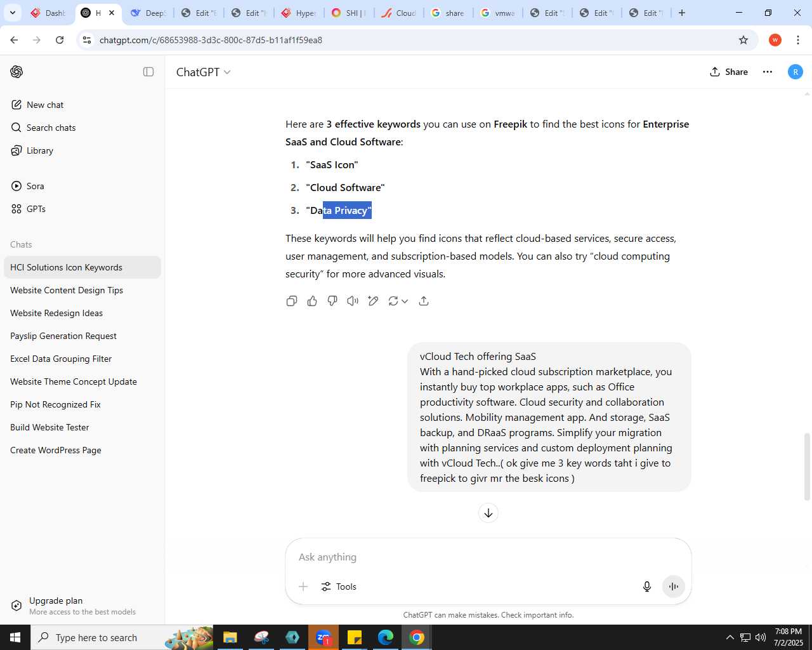Open Excel Data Grouping Filter chat
The height and width of the screenshot is (650, 812).
(x=82, y=359)
